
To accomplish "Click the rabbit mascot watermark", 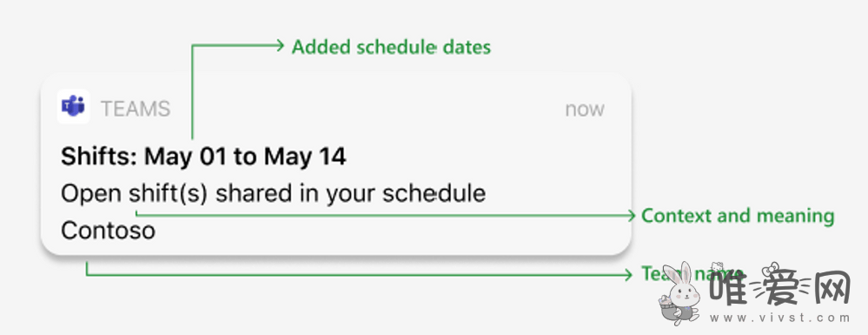I will pyautogui.click(x=680, y=294).
